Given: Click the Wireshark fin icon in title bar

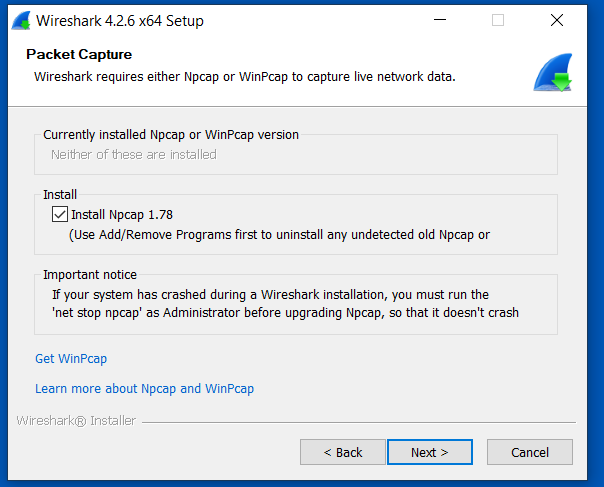Looking at the screenshot, I should [20, 20].
